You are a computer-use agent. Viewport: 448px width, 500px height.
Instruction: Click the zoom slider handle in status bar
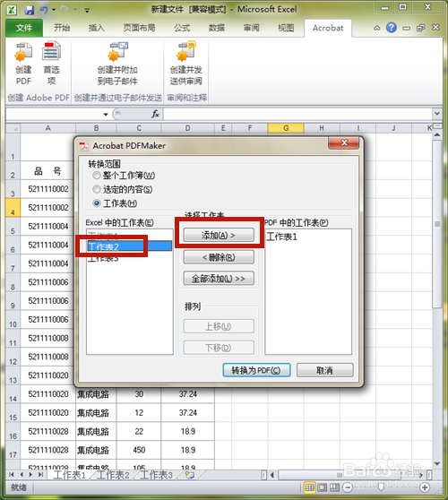point(381,487)
